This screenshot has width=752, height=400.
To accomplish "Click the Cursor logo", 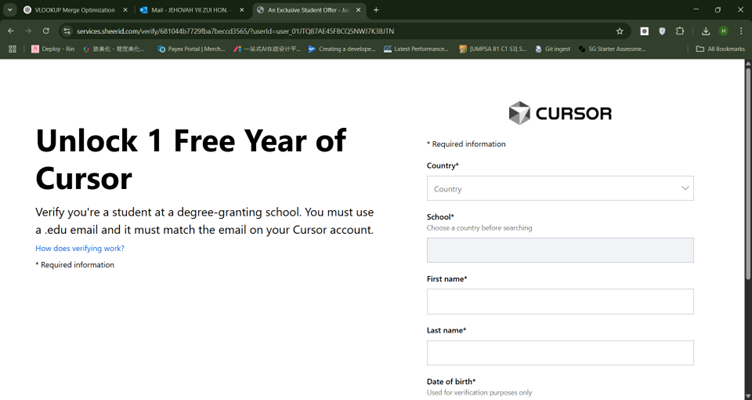I will click(x=560, y=113).
